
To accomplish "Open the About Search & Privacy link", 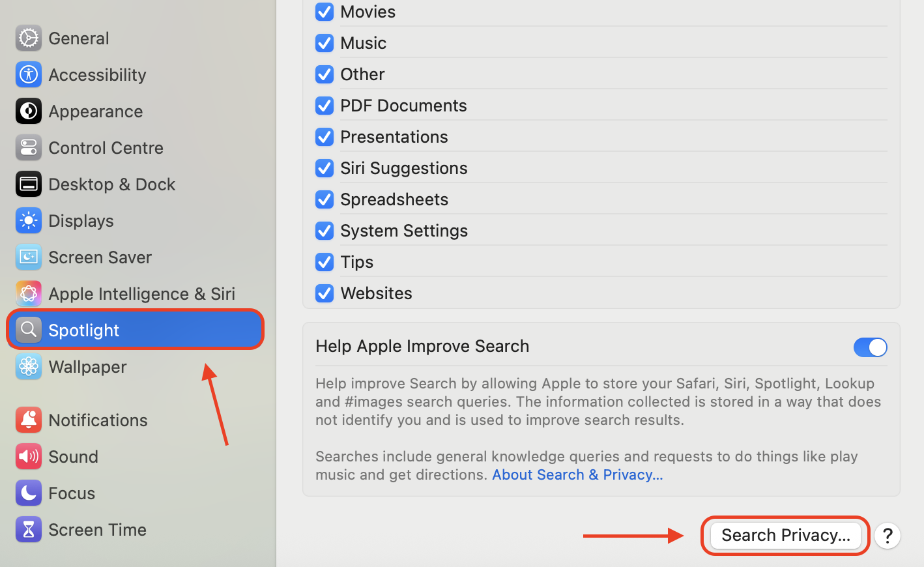I will click(576, 474).
